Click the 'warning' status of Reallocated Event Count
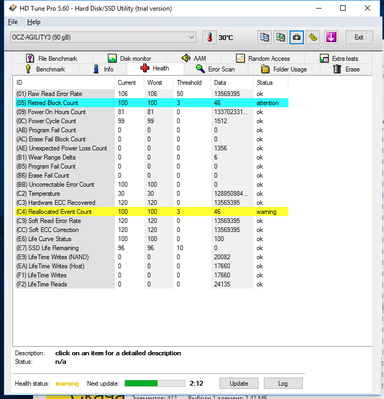 266,212
